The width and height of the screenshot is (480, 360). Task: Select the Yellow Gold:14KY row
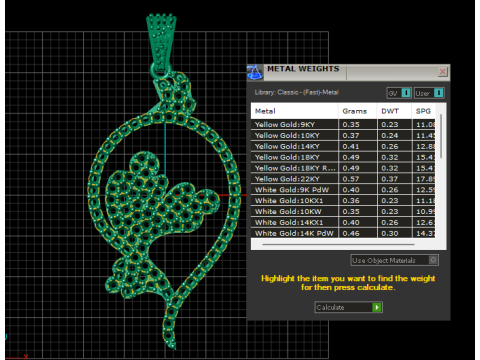pos(343,146)
